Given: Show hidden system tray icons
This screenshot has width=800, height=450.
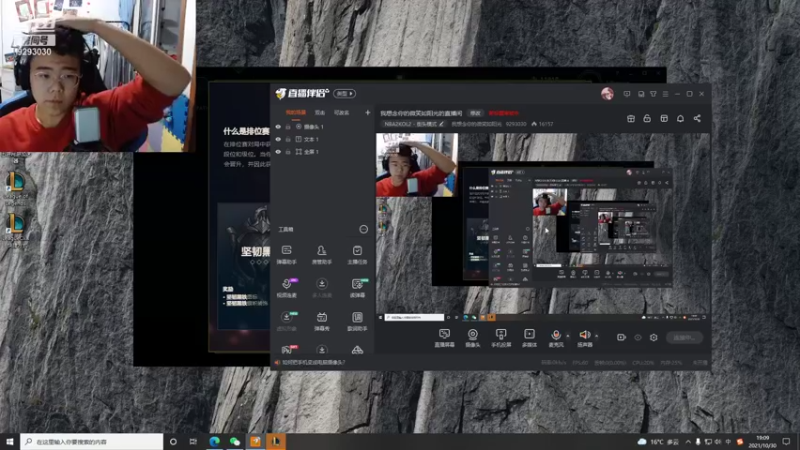Looking at the screenshot, I should coord(688,441).
